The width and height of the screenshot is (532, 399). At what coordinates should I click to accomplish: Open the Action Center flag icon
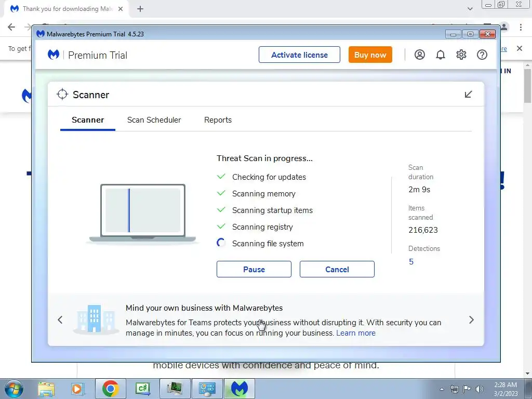coord(467,389)
